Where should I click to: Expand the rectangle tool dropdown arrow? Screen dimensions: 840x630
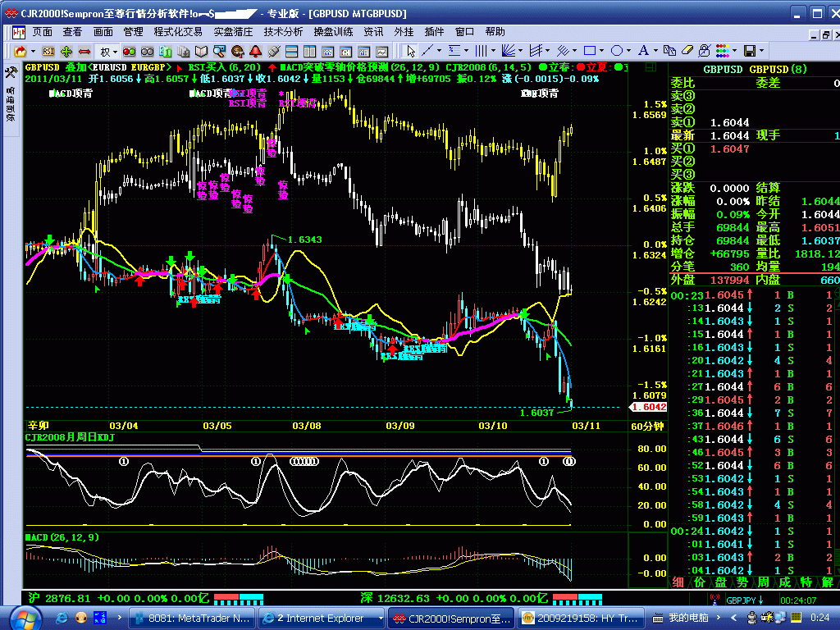pos(601,51)
